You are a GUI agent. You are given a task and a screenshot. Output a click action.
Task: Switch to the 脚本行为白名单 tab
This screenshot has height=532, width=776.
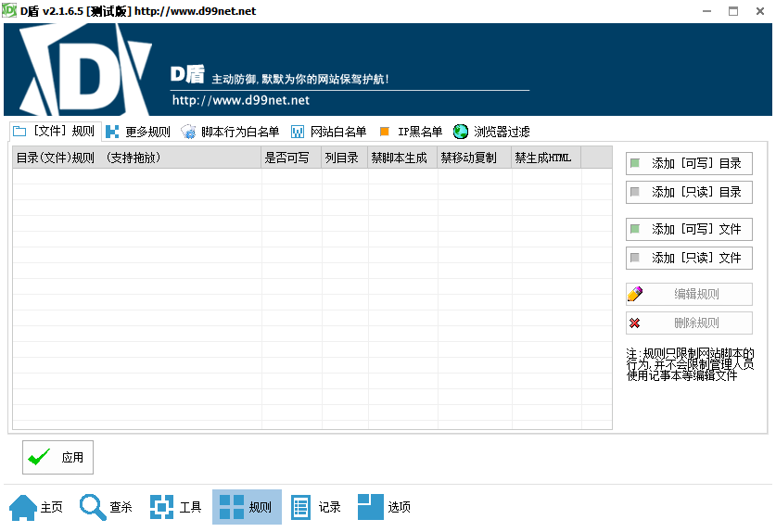point(230,132)
